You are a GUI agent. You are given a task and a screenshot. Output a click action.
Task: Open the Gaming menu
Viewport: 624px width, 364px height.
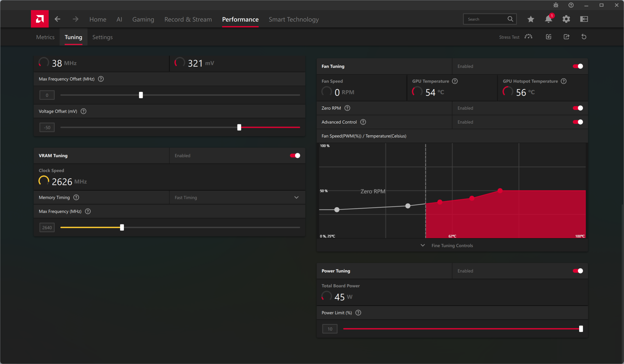(x=143, y=20)
